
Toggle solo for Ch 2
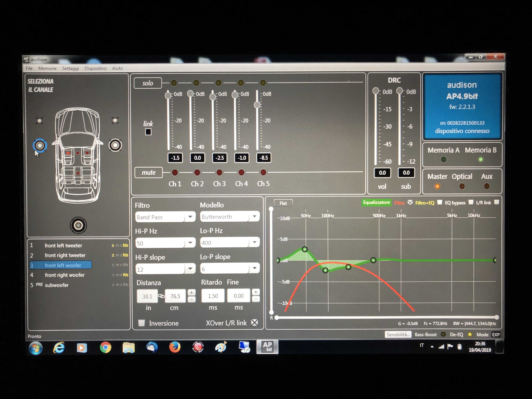coord(196,83)
